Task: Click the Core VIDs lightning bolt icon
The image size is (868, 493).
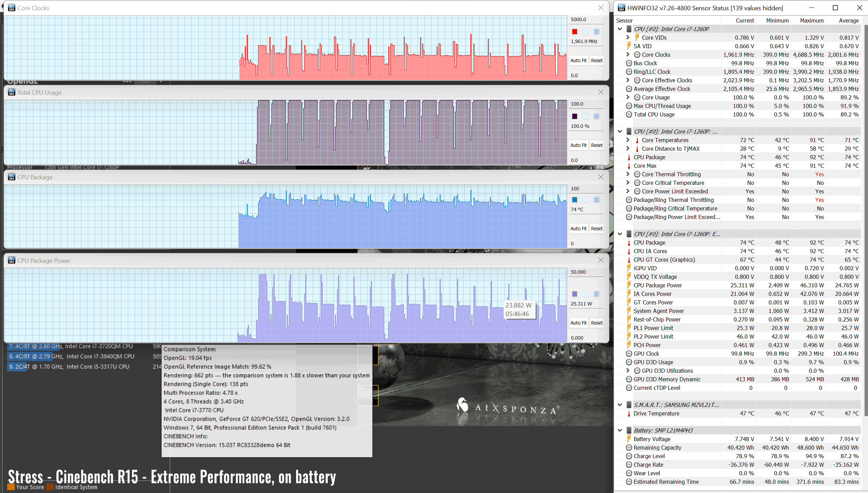Action: click(x=637, y=38)
